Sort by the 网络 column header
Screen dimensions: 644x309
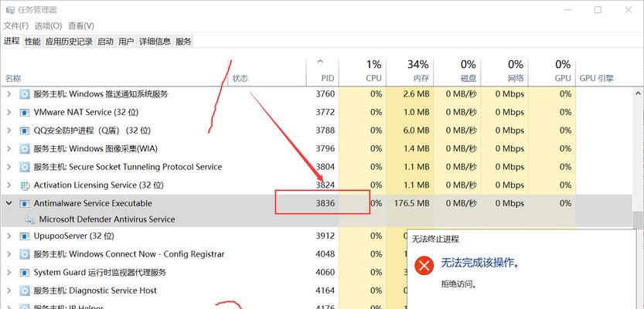(x=504, y=72)
